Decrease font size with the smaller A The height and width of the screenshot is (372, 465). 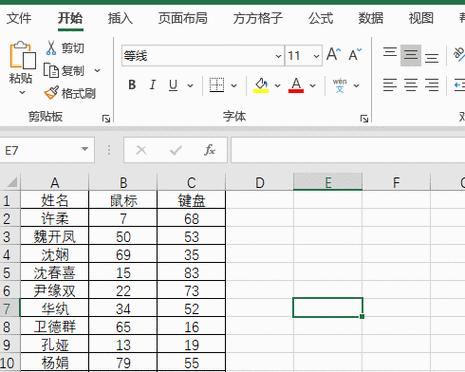355,55
